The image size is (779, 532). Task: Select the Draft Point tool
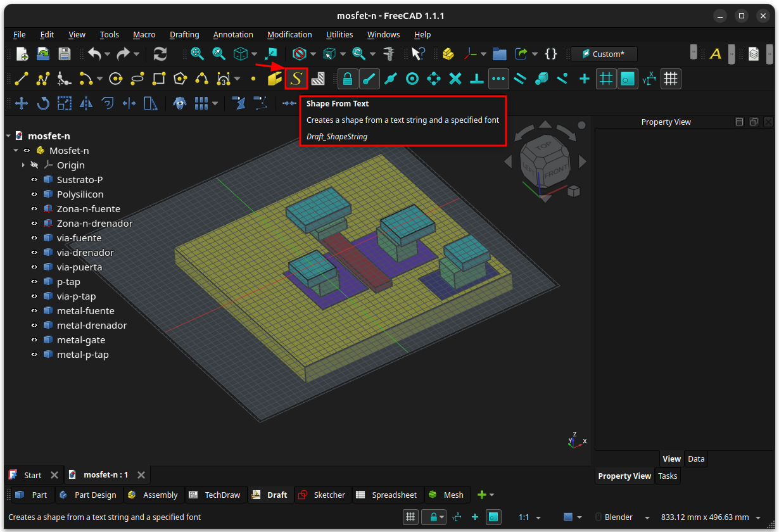point(253,79)
